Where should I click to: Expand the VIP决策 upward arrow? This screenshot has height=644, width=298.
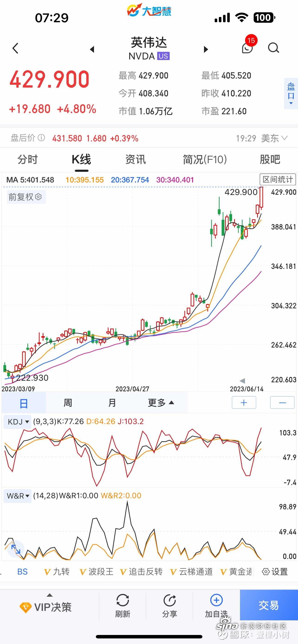(50, 595)
